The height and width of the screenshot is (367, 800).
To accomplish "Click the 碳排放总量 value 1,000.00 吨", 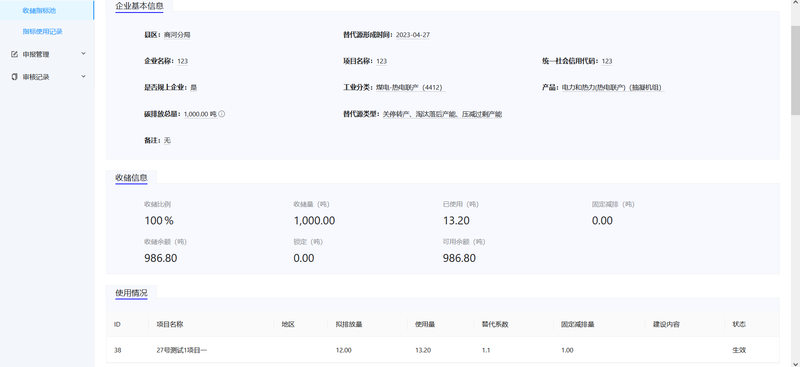I will pyautogui.click(x=200, y=114).
